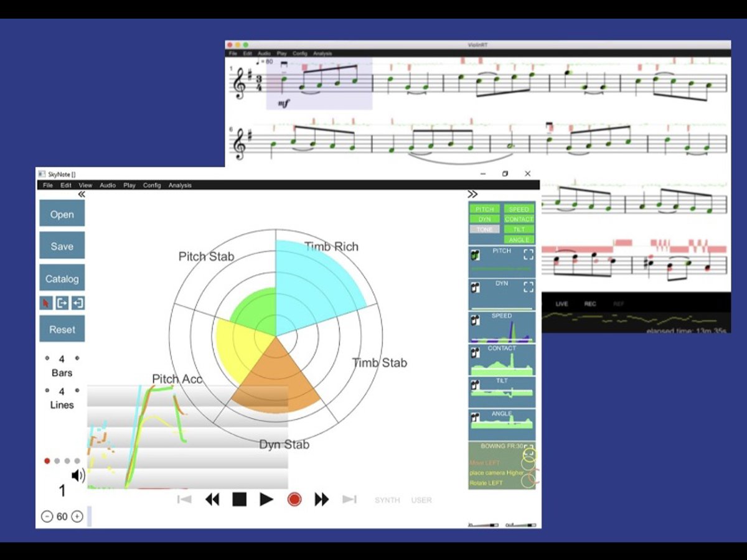Screen dimensions: 747x560
Task: Enable the greyed TONE analysis toggle
Action: click(485, 229)
